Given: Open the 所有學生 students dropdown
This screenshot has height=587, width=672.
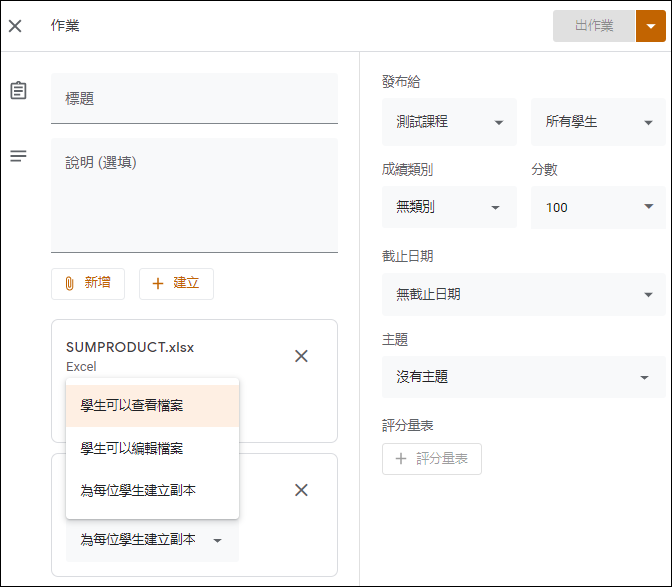Looking at the screenshot, I should [x=598, y=122].
